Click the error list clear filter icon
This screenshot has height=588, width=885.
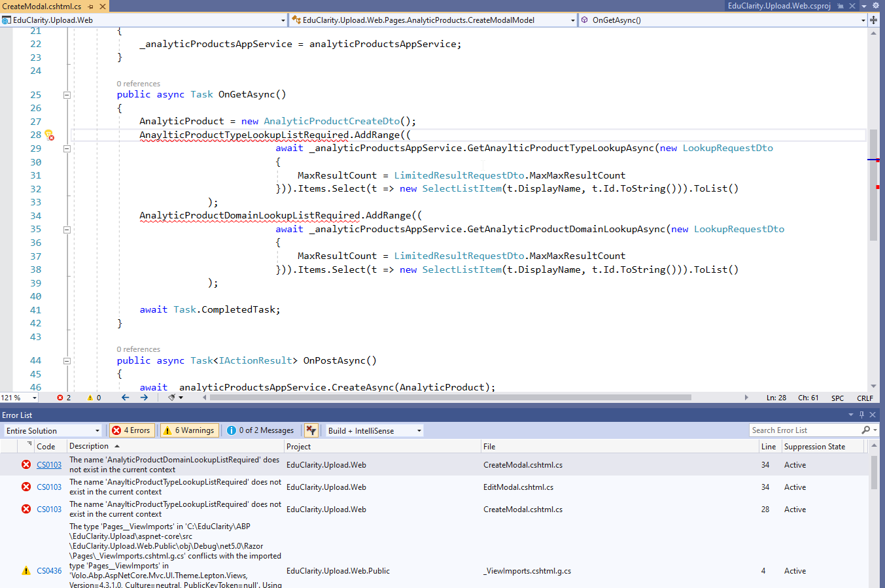311,430
